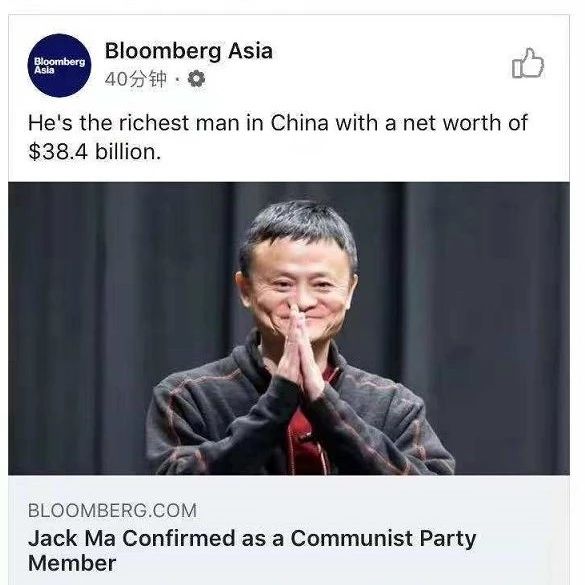585x585 pixels.
Task: Open the Bloomberg Asia page name link
Action: coord(188,51)
